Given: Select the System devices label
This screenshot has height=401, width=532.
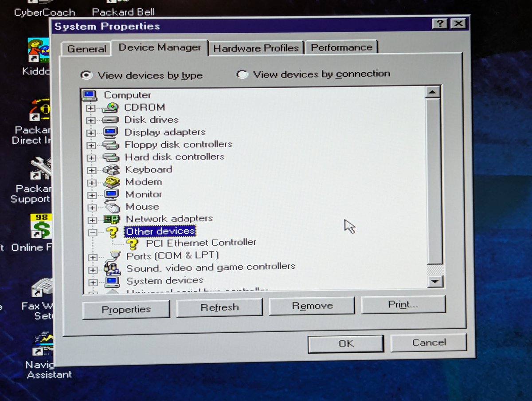Looking at the screenshot, I should click(x=165, y=281).
